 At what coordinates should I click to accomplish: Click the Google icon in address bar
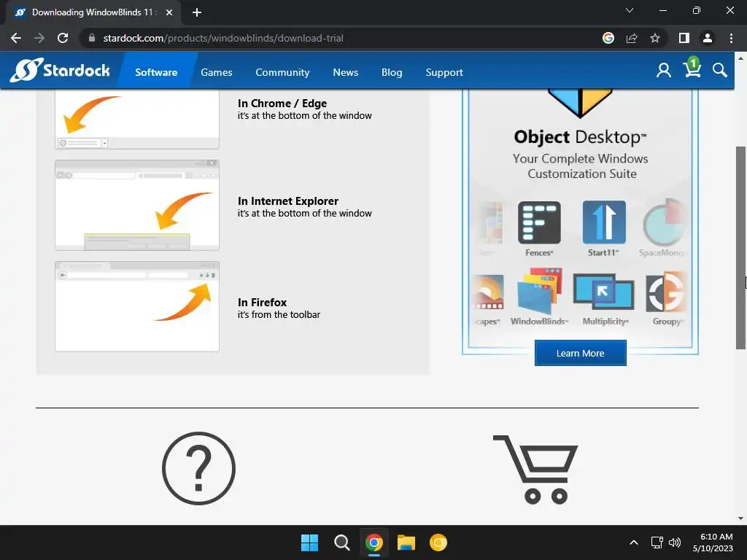pyautogui.click(x=608, y=38)
